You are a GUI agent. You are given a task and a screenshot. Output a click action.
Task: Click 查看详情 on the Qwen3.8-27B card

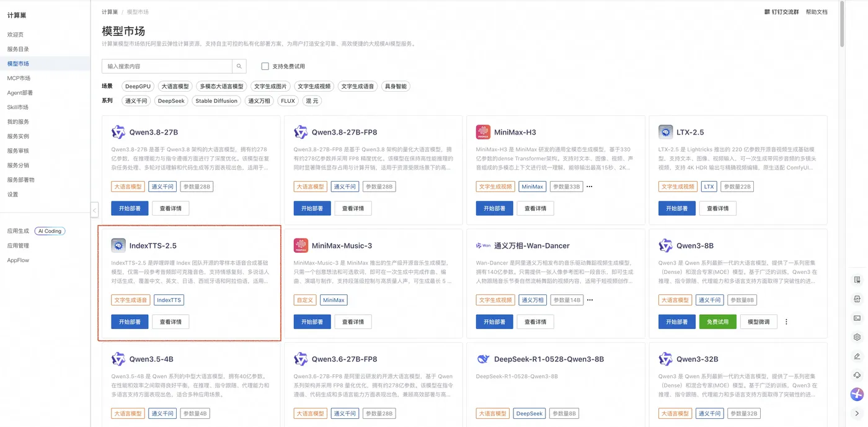(x=170, y=208)
